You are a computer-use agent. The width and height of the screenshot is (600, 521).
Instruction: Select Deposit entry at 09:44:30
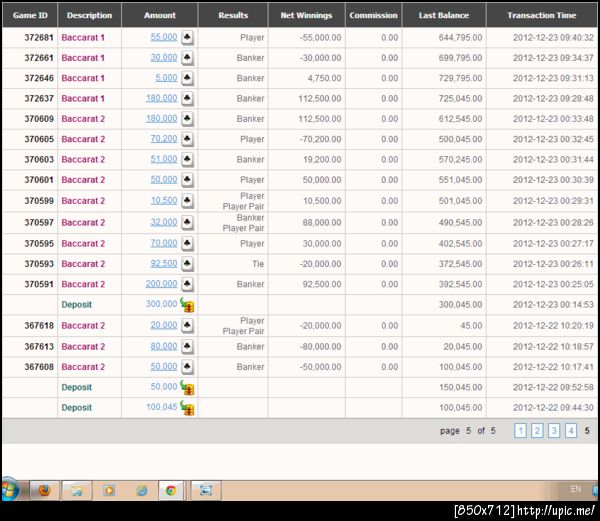tap(77, 408)
